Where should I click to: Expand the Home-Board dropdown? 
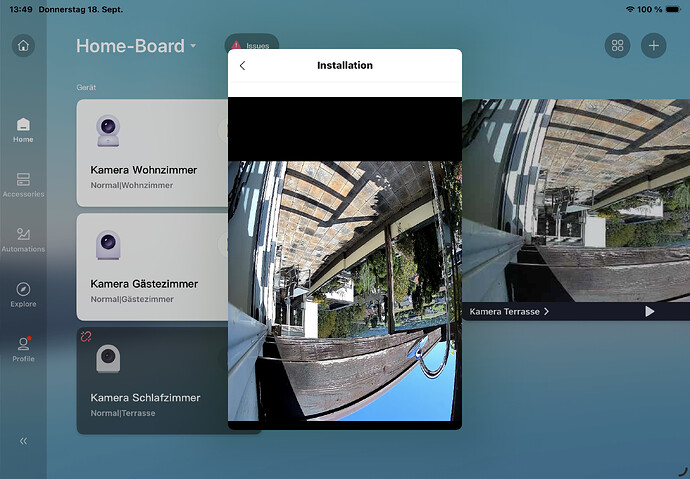tap(193, 47)
